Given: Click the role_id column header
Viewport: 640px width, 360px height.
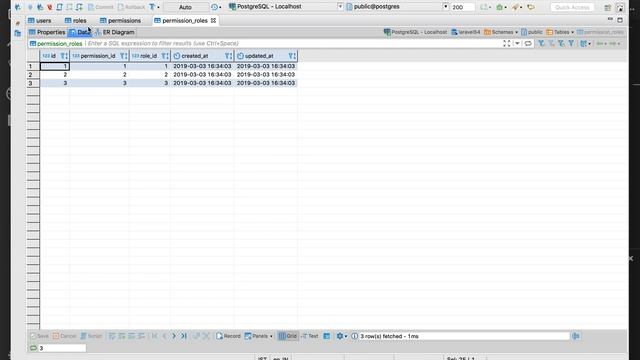Looking at the screenshot, I should pyautogui.click(x=150, y=56).
